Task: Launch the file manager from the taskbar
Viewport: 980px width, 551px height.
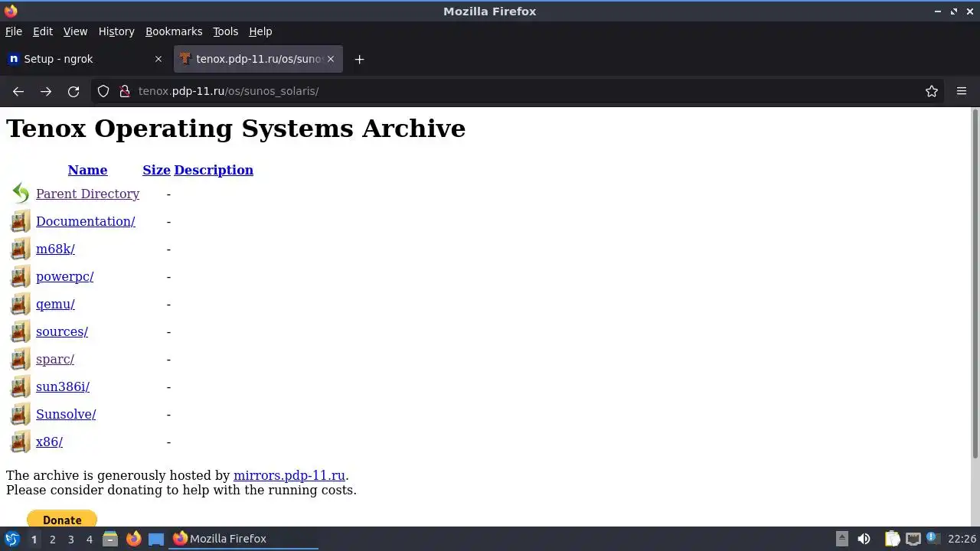Action: pyautogui.click(x=110, y=539)
